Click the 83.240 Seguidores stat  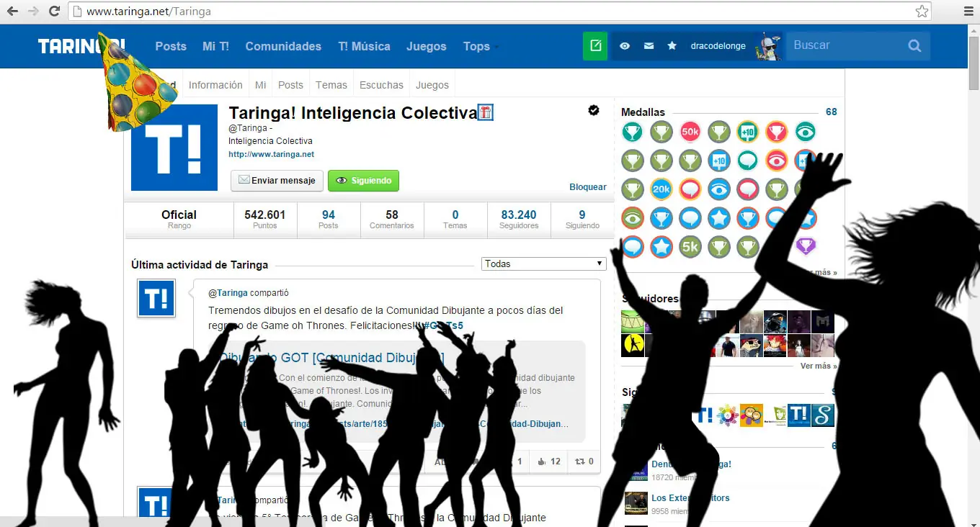pos(519,220)
